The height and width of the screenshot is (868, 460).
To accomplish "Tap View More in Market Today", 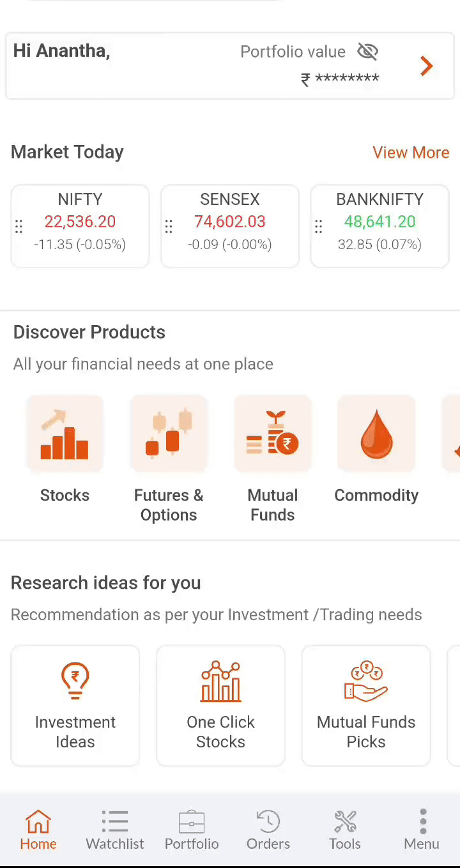I will [x=411, y=153].
